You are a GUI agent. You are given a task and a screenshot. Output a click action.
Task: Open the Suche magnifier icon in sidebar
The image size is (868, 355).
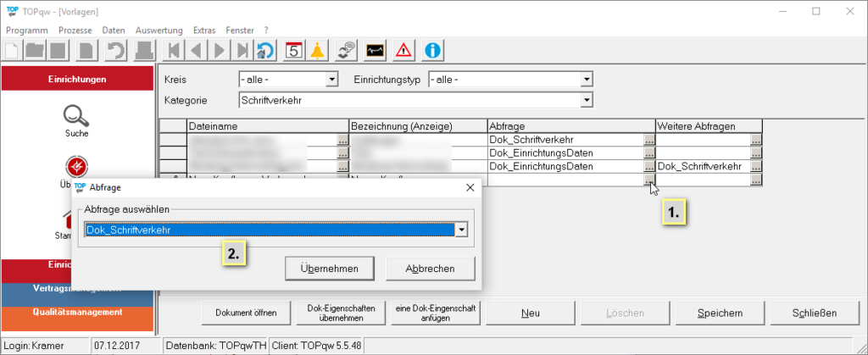click(77, 114)
